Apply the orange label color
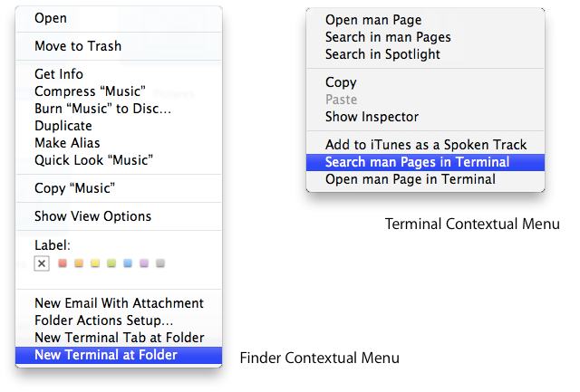This screenshot has width=580, height=392. click(x=79, y=263)
